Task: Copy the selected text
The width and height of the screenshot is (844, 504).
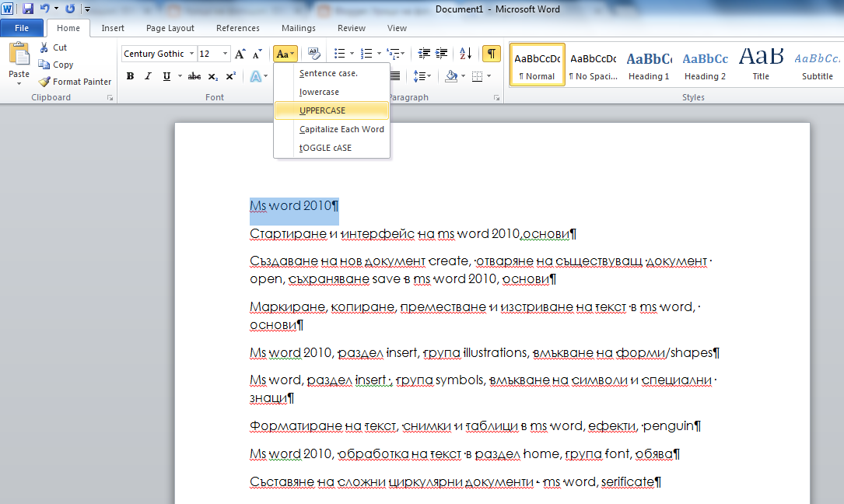Action: click(x=55, y=65)
